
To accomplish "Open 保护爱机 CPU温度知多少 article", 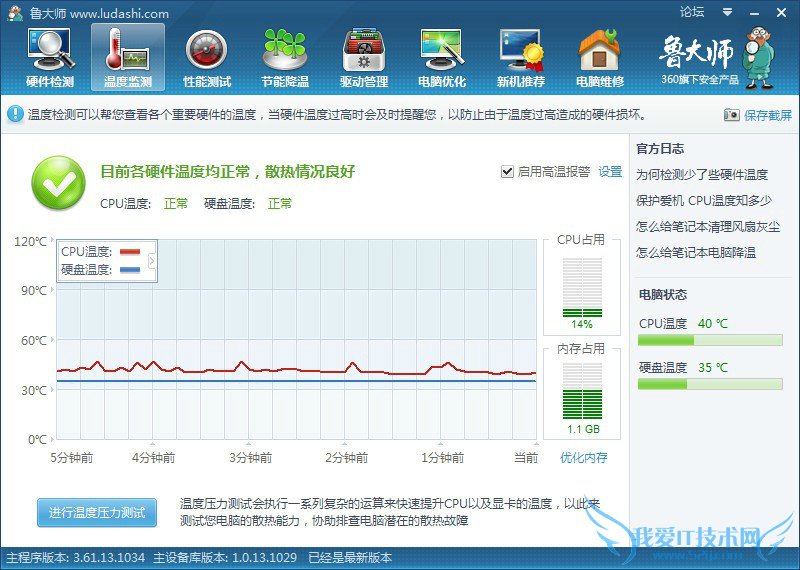I will click(704, 201).
